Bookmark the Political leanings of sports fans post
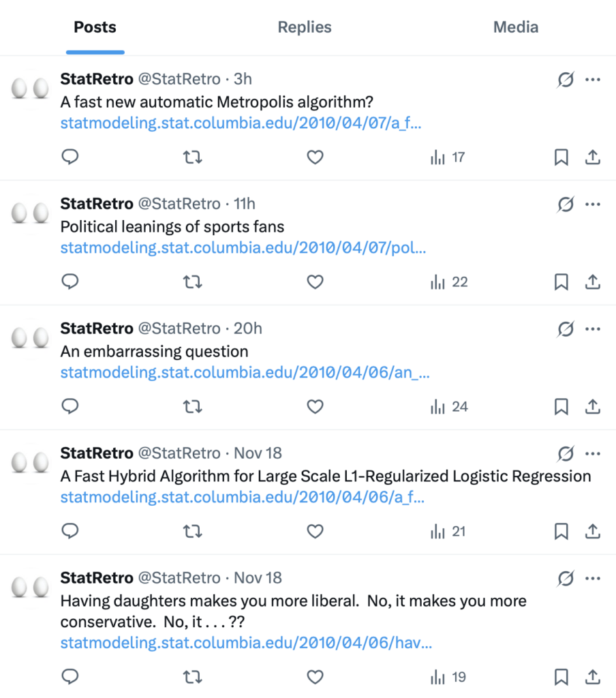This screenshot has width=616, height=698. pyautogui.click(x=561, y=282)
